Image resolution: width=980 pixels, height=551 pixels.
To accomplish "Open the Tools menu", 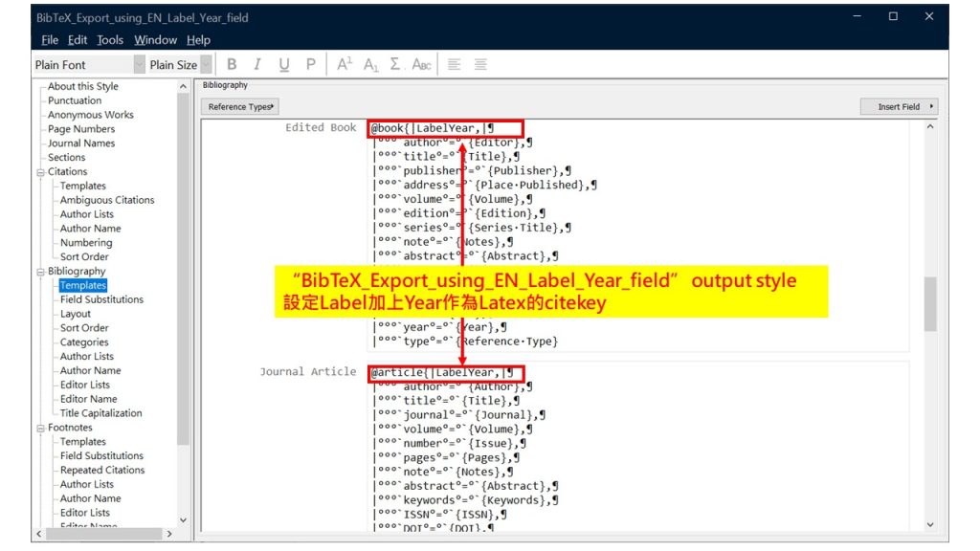I will click(110, 40).
